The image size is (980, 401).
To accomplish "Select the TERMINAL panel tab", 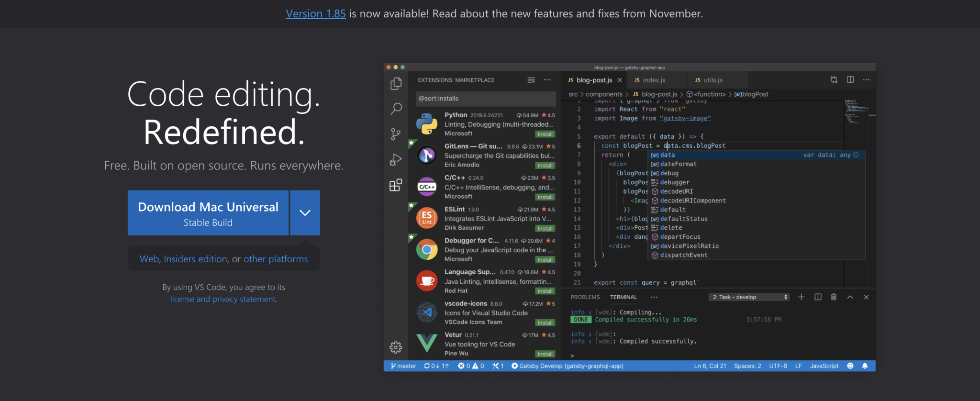I will click(624, 297).
